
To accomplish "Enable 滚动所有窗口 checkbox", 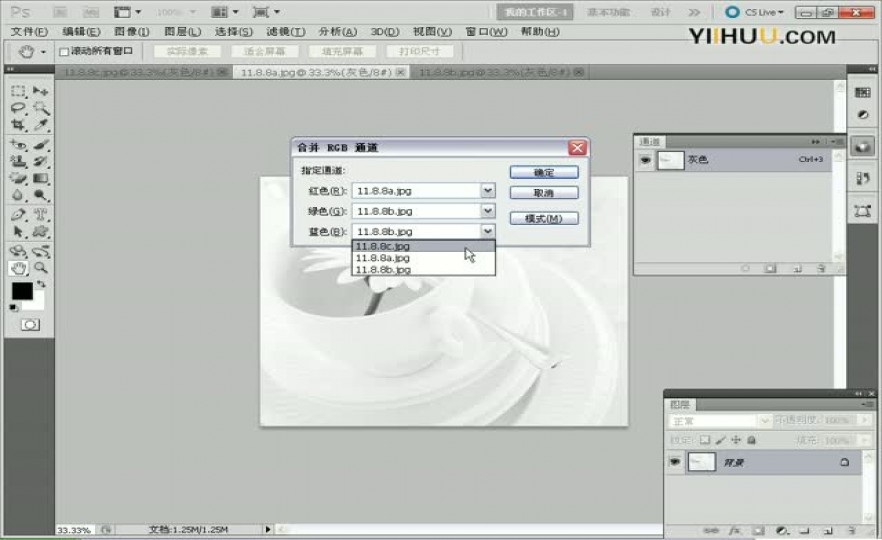I will pyautogui.click(x=64, y=52).
